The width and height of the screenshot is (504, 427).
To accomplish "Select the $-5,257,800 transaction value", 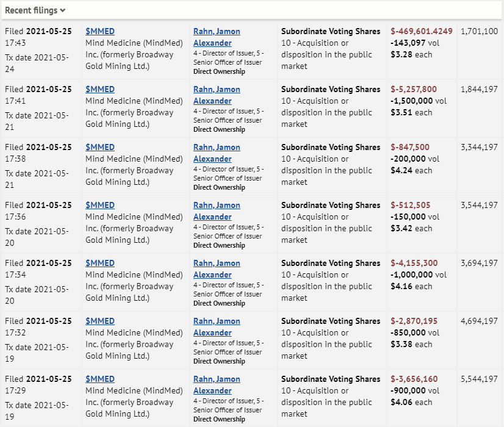I will pos(414,89).
